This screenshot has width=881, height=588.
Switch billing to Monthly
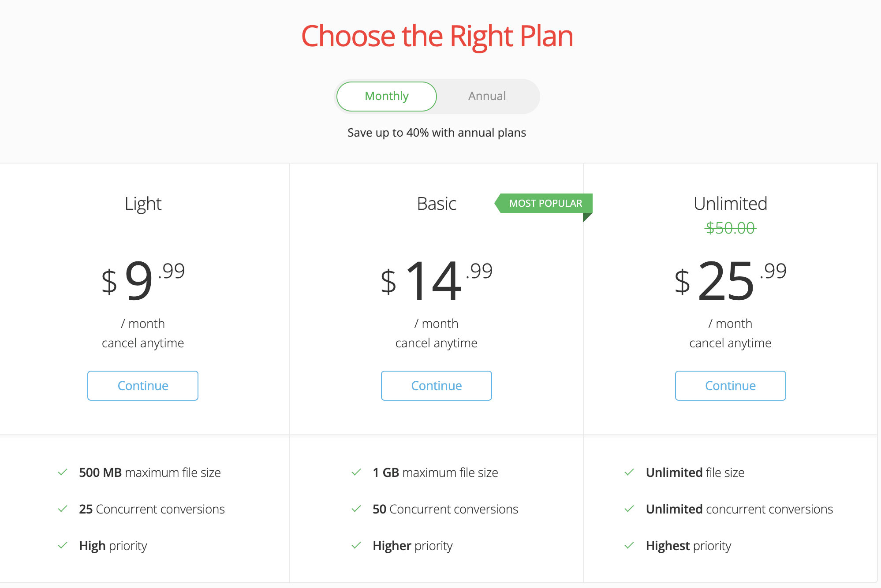coord(387,96)
